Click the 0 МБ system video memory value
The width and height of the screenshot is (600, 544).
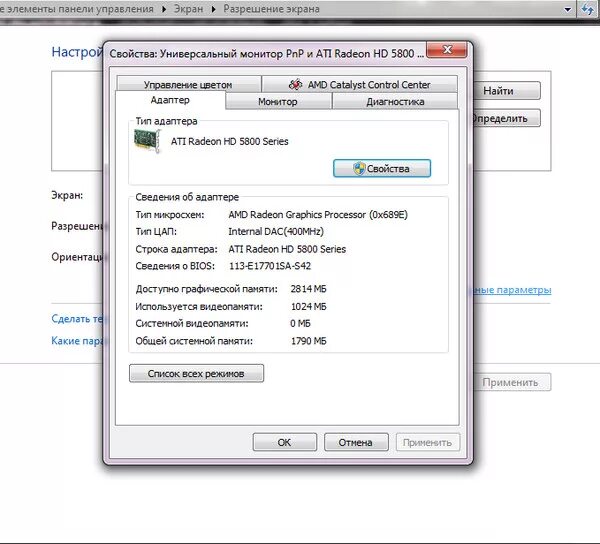(x=300, y=323)
